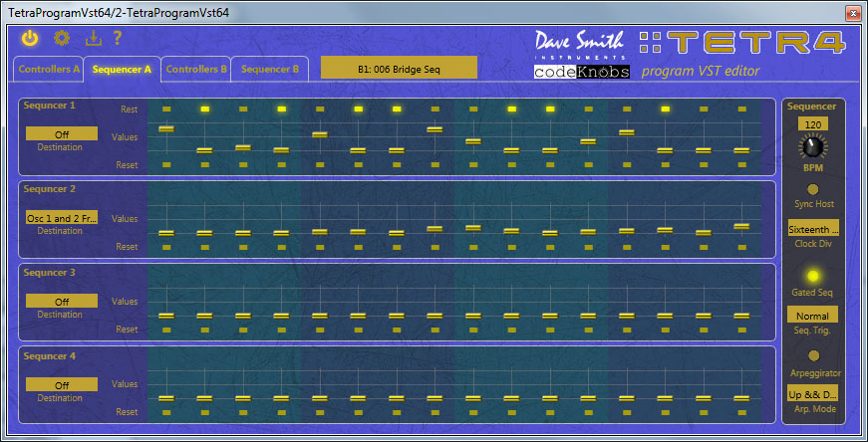
Task: Switch to the Sequencer B tab
Action: 270,69
